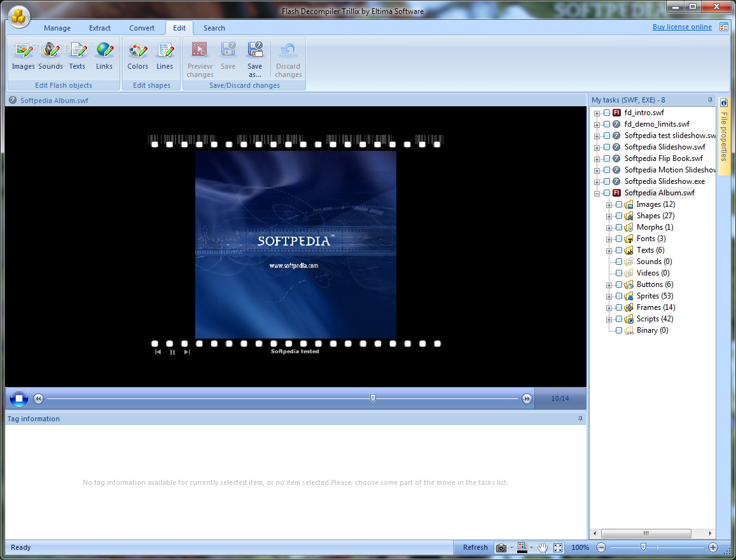736x560 pixels.
Task: Switch to the Convert tab
Action: (x=142, y=28)
